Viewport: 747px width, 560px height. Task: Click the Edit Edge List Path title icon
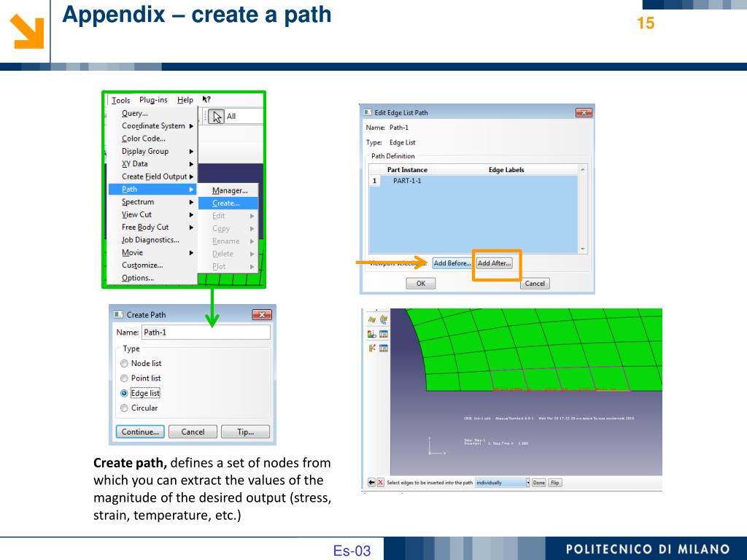coord(368,112)
